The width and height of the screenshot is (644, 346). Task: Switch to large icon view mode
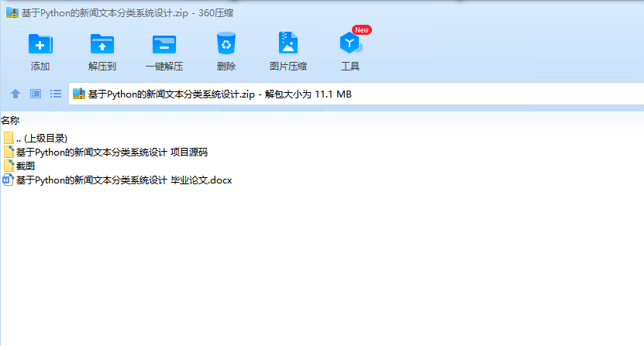point(36,94)
